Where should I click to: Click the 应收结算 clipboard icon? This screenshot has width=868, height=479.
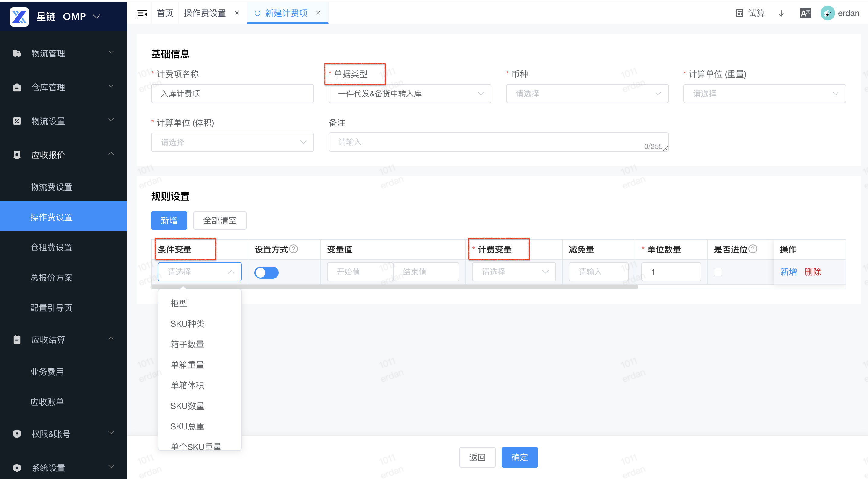(17, 340)
